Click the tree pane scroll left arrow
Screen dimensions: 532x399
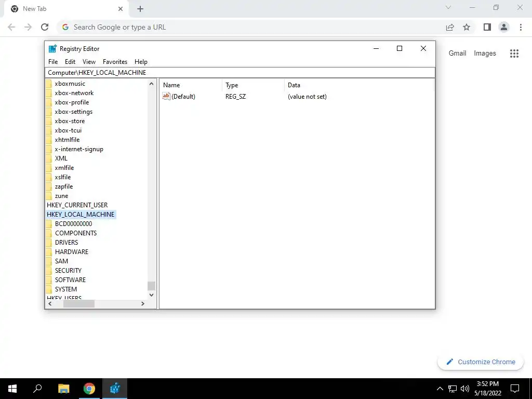pos(50,303)
